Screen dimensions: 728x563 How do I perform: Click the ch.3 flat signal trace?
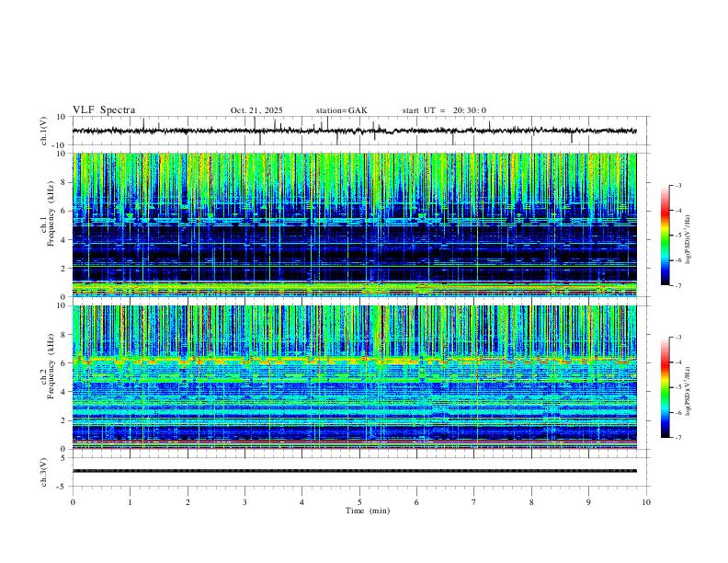[354, 471]
